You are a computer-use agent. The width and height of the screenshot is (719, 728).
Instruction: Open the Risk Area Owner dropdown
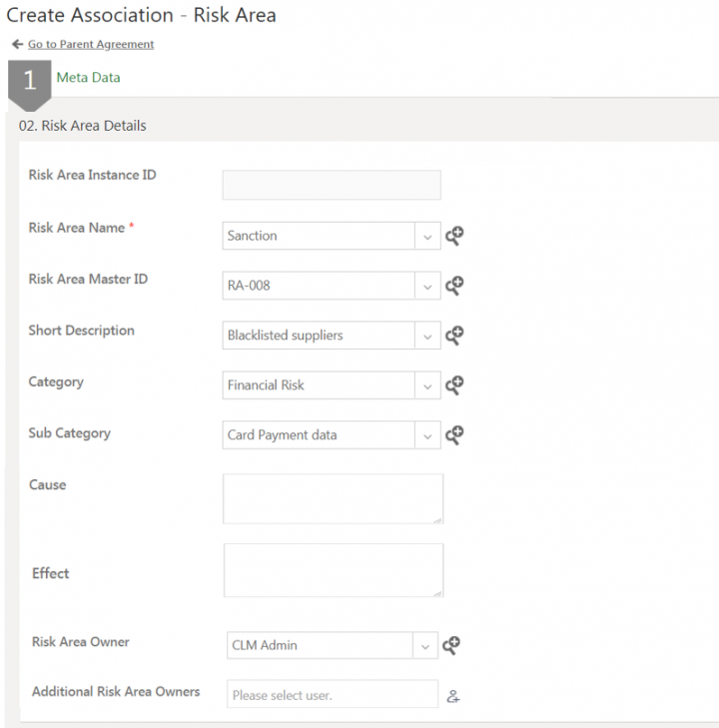click(x=425, y=646)
